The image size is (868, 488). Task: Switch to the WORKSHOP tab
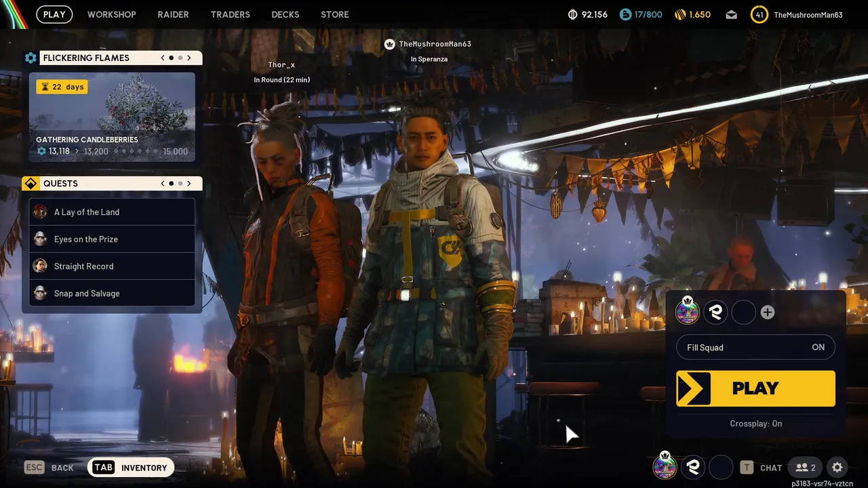[x=112, y=14]
